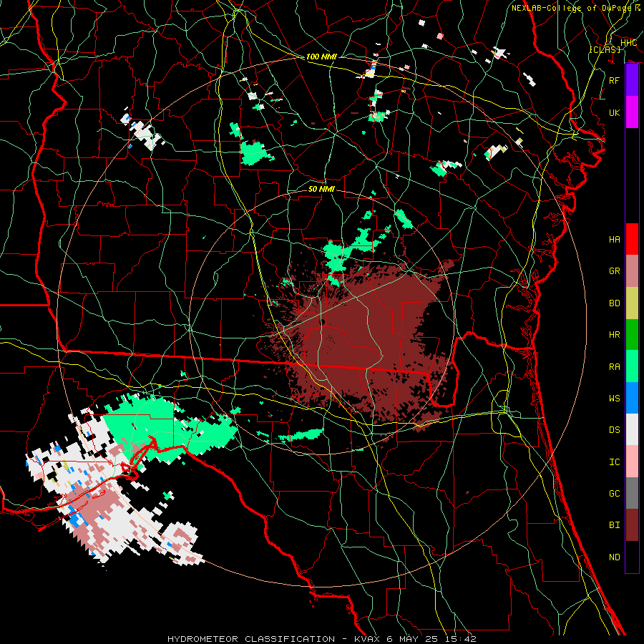Choose the DS white legend swatch
Viewport: 644px width, 644px height.
pos(632,429)
